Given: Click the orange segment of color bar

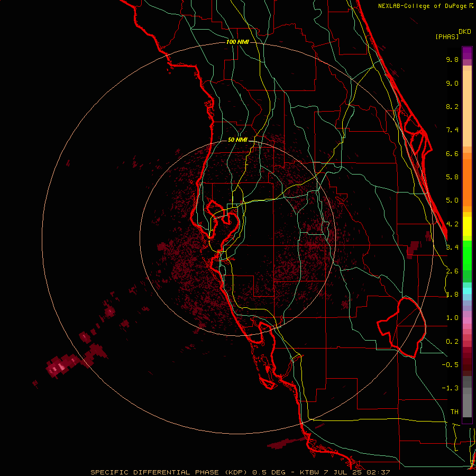Looking at the screenshot, I should pyautogui.click(x=467, y=179).
